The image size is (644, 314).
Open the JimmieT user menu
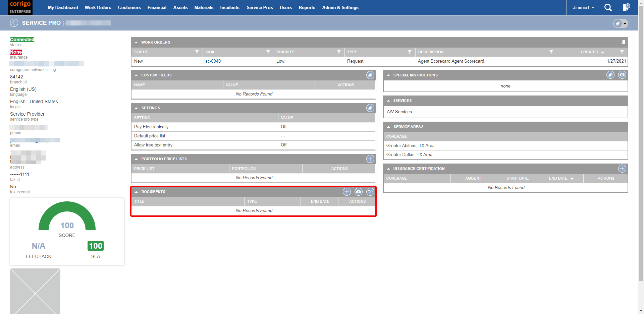[x=584, y=7]
